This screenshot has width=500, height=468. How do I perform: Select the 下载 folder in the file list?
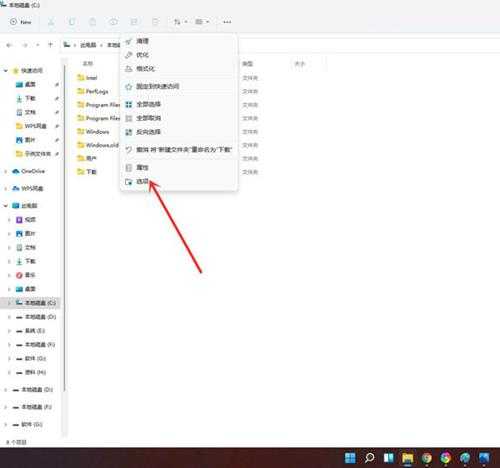point(87,172)
